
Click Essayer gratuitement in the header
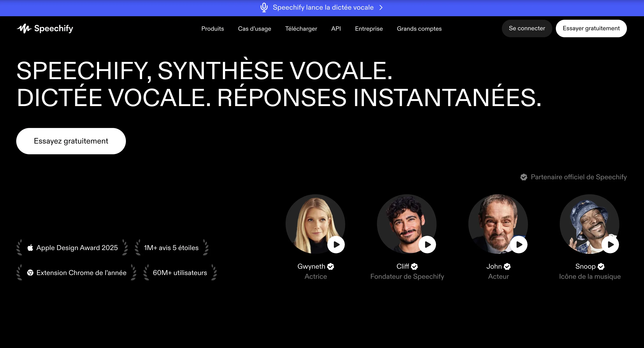591,28
